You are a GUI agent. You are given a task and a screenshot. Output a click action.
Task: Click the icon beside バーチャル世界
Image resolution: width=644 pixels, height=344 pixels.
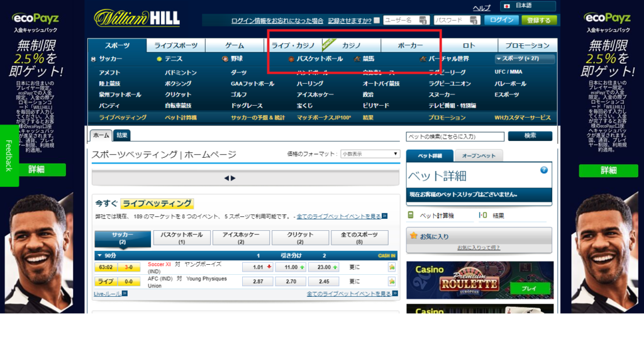pos(423,59)
